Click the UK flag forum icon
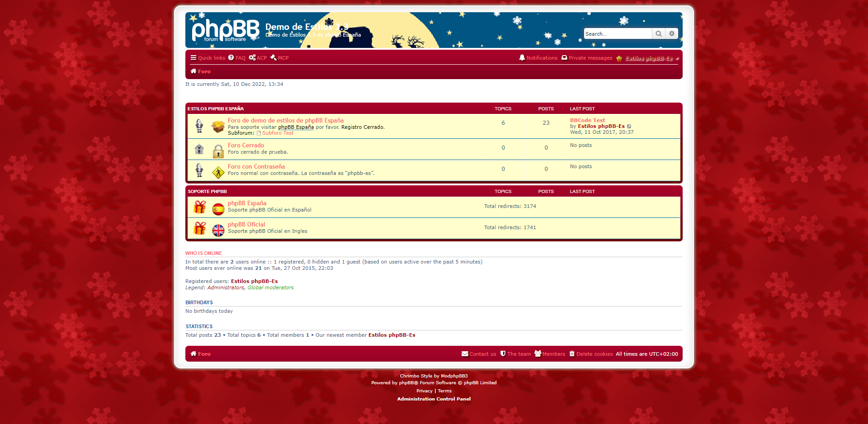This screenshot has height=424, width=868. coord(218,230)
